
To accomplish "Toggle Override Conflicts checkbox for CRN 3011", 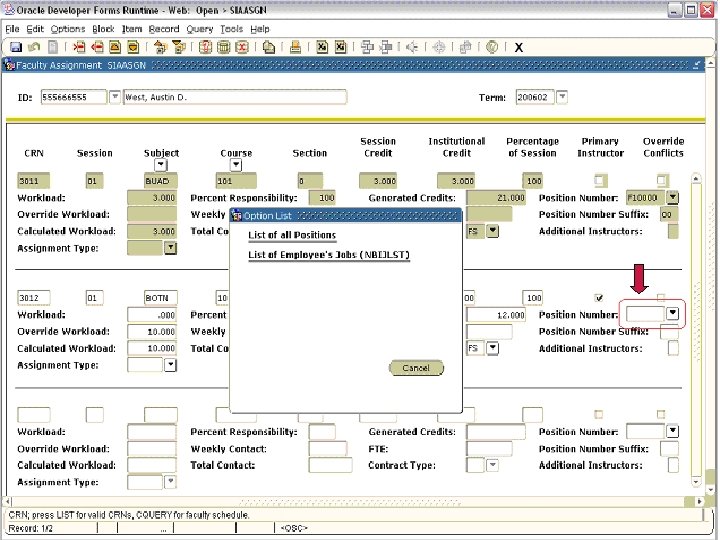I will coord(661,181).
